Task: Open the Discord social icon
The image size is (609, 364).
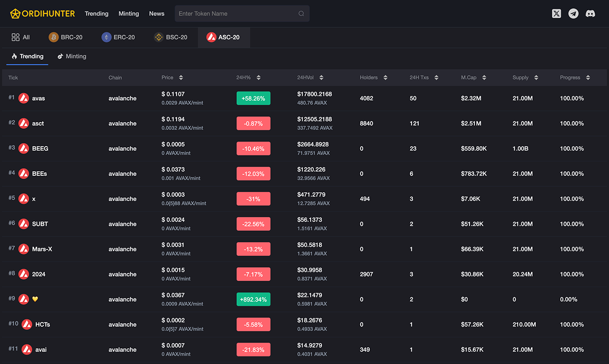Action: click(x=591, y=13)
